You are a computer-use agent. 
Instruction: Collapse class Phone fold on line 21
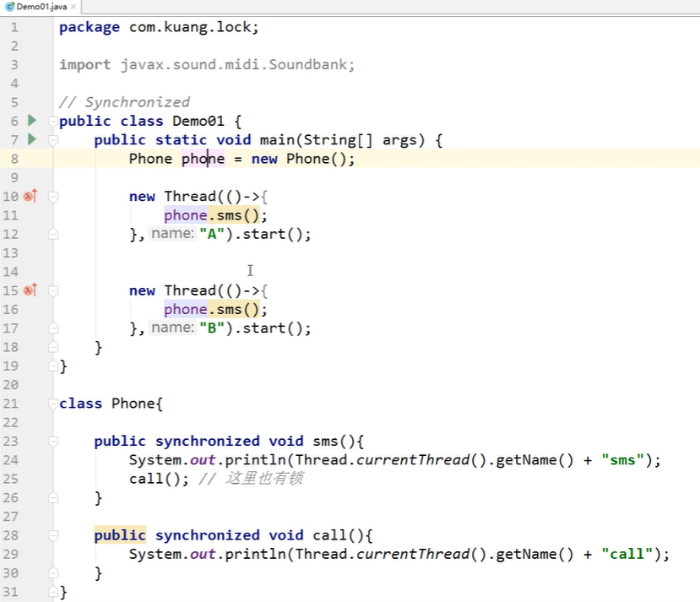pyautogui.click(x=52, y=404)
